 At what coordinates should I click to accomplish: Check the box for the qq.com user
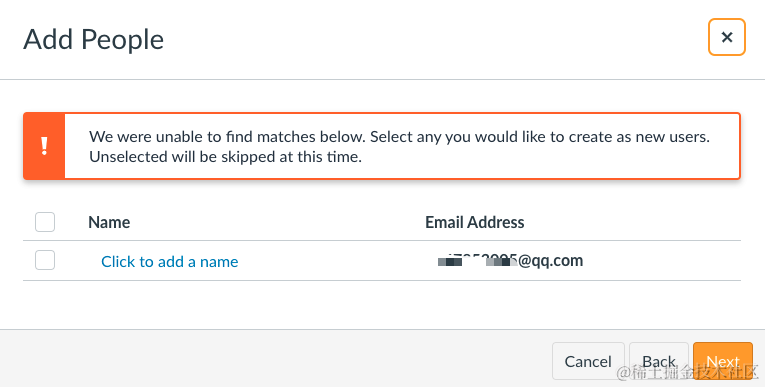pyautogui.click(x=45, y=260)
